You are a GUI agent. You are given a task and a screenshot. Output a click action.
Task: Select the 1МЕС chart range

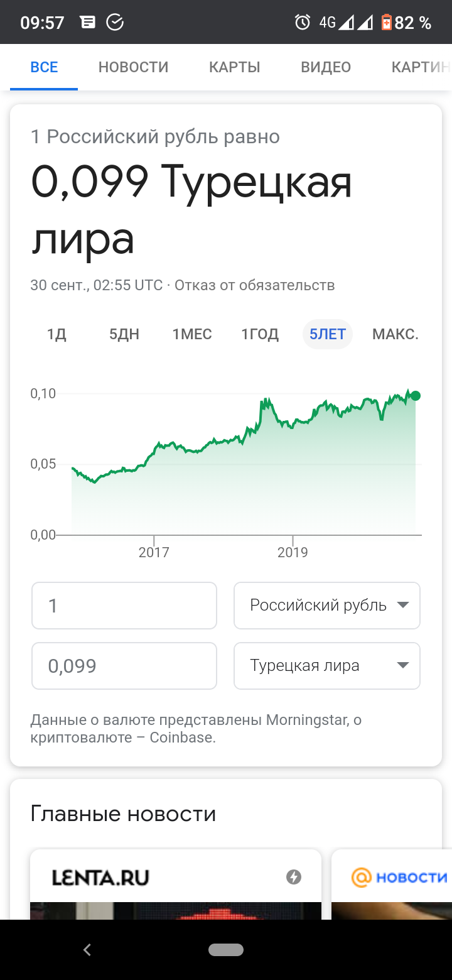pos(192,334)
